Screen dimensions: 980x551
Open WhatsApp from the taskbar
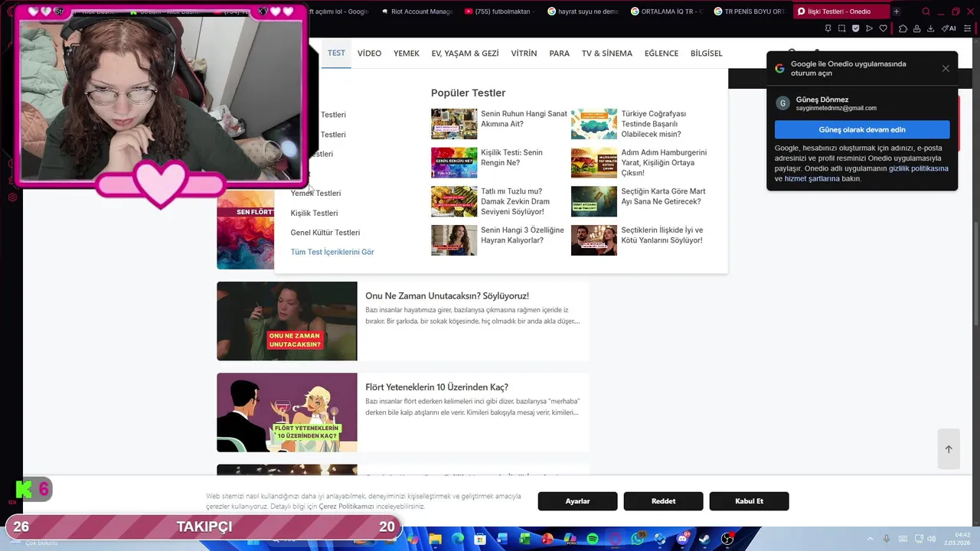(x=638, y=539)
